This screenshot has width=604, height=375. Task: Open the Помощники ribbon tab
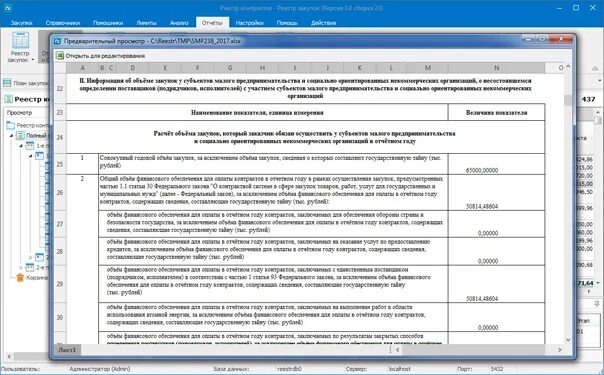coord(108,23)
